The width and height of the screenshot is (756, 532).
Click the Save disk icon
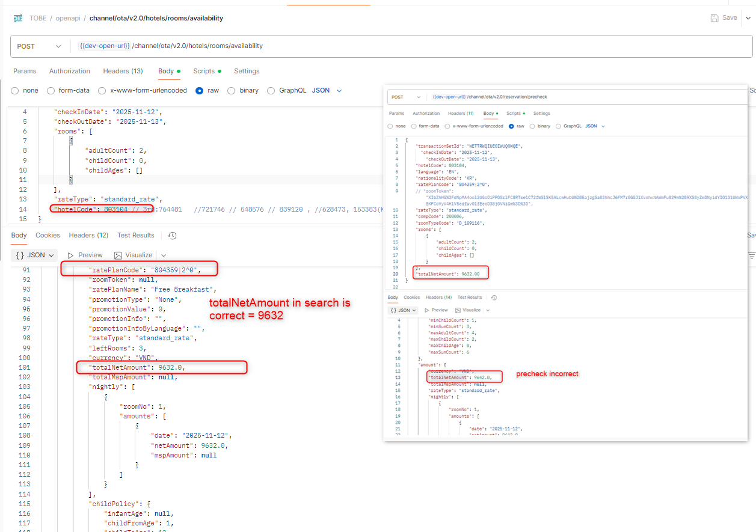coord(714,18)
